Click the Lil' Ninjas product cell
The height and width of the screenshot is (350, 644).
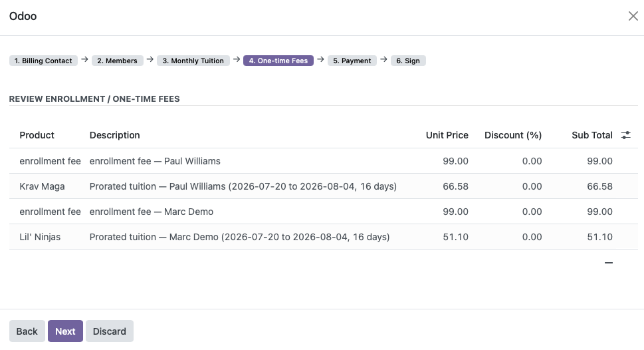[x=40, y=237]
